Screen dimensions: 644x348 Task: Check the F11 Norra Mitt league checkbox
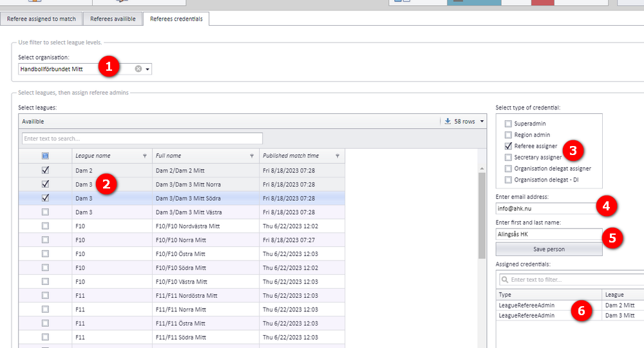pyautogui.click(x=45, y=309)
